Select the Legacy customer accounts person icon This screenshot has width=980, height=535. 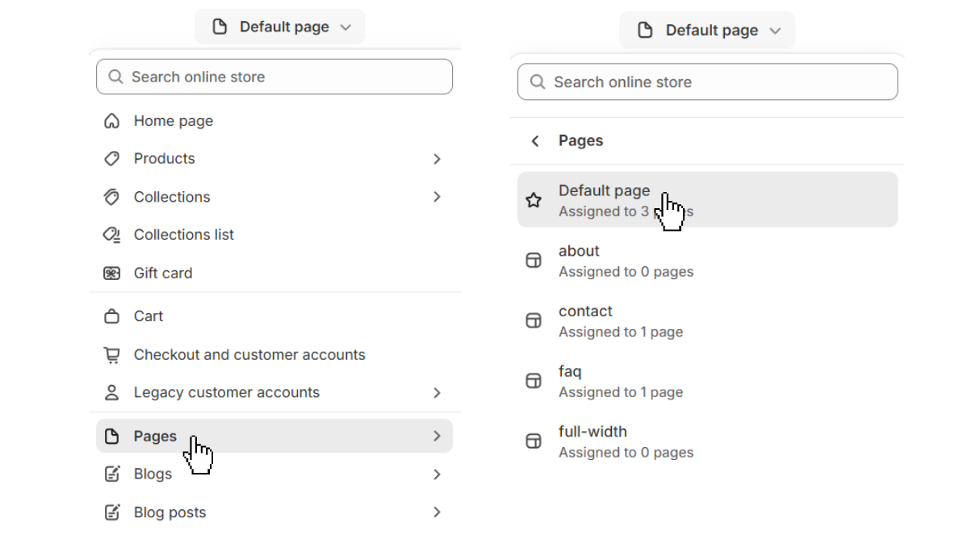112,392
